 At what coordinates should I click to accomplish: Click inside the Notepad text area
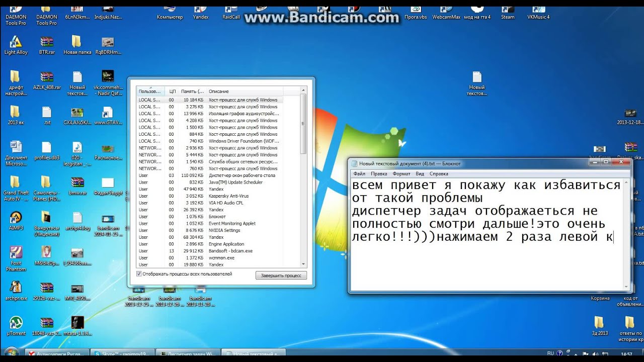(487, 234)
